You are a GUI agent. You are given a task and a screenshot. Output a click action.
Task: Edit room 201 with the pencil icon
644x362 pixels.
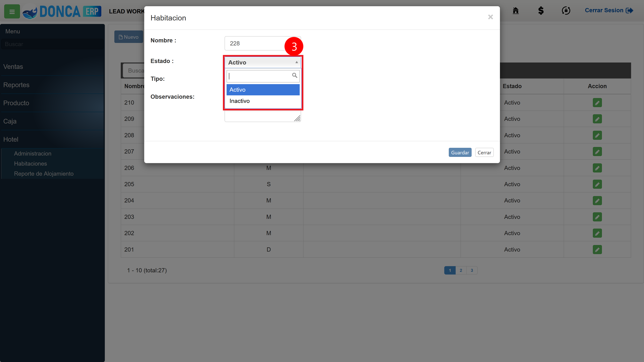(597, 250)
